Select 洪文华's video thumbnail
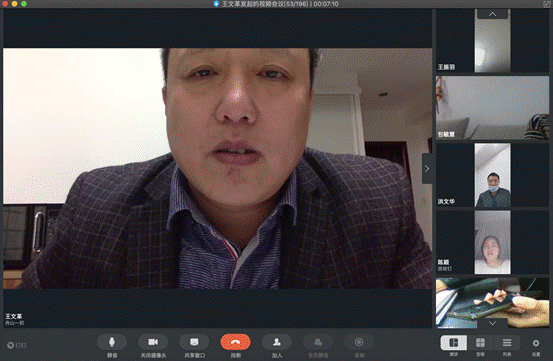This screenshot has height=361, width=553. point(492,175)
